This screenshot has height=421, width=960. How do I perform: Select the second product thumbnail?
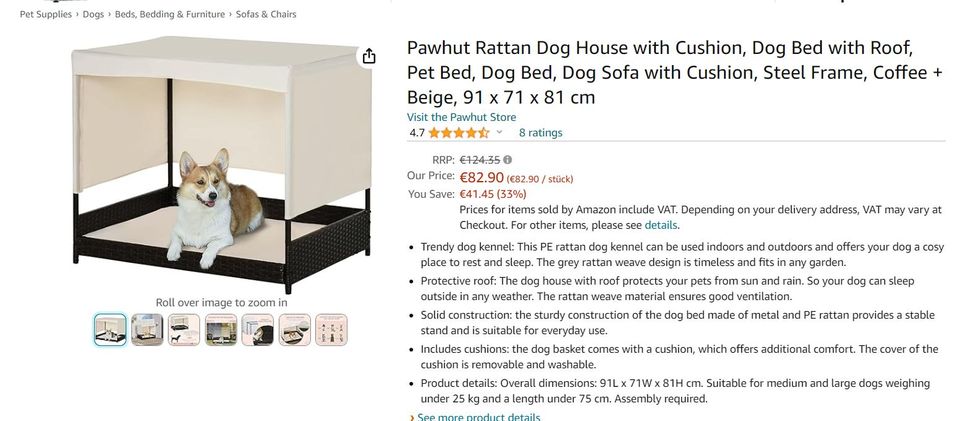point(147,329)
